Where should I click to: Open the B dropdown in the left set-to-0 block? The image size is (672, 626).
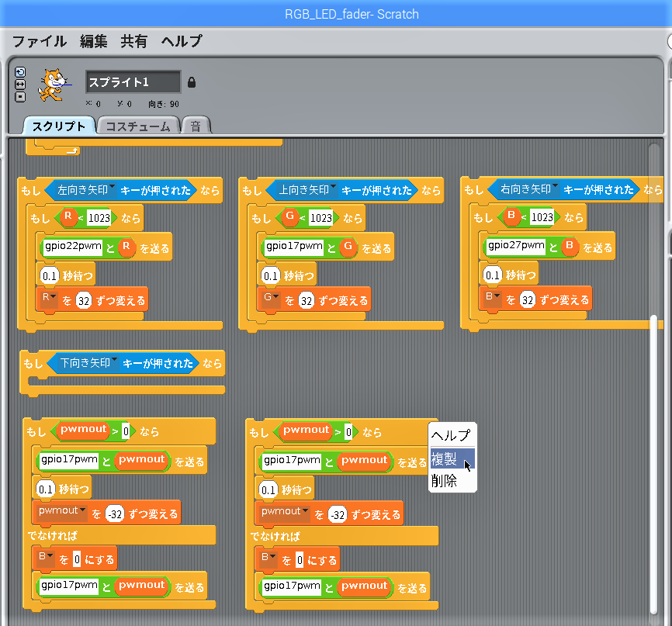tap(46, 557)
